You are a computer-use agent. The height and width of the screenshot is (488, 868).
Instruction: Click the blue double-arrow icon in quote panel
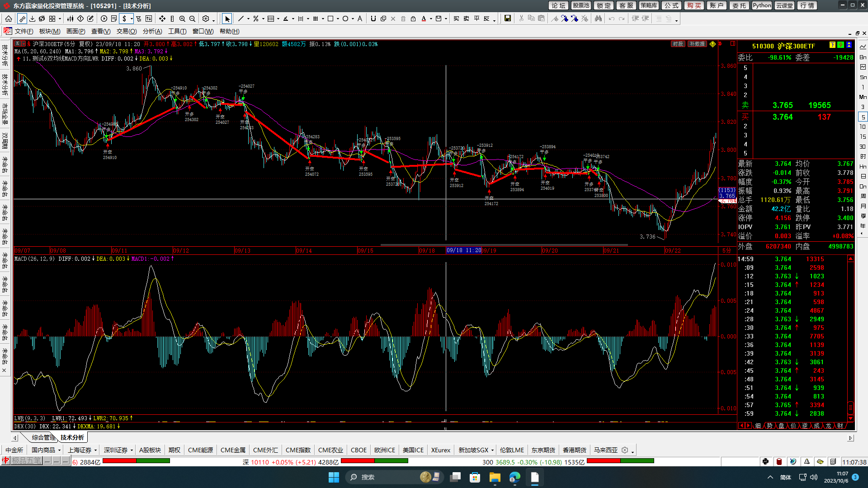(849, 45)
